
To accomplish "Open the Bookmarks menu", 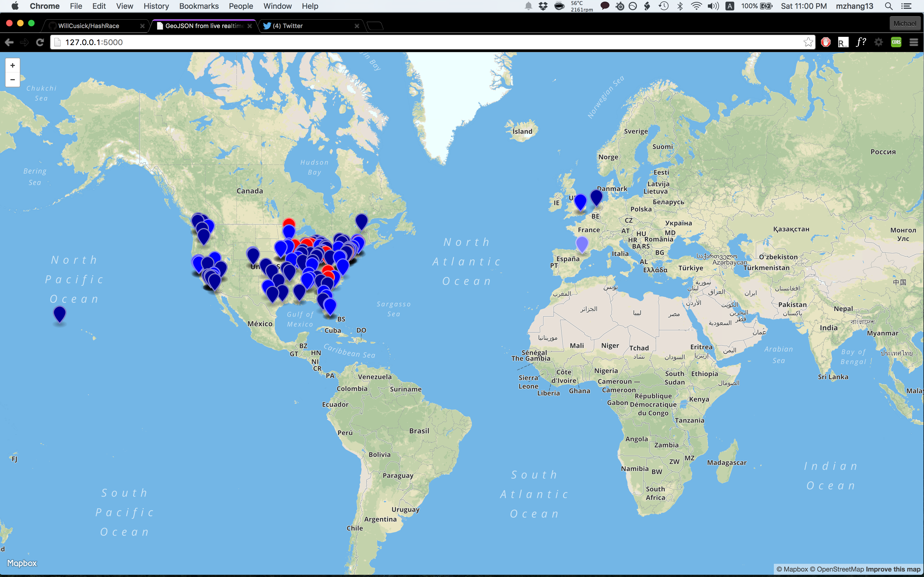I will 199,6.
